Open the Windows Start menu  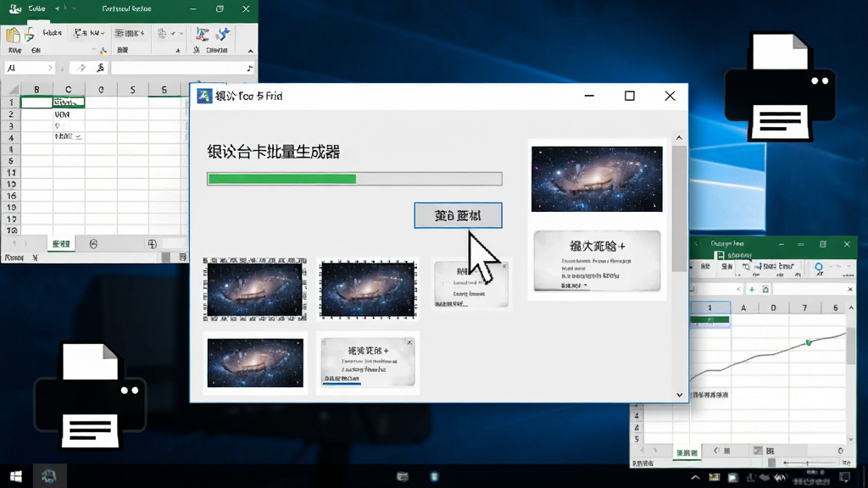tap(16, 476)
